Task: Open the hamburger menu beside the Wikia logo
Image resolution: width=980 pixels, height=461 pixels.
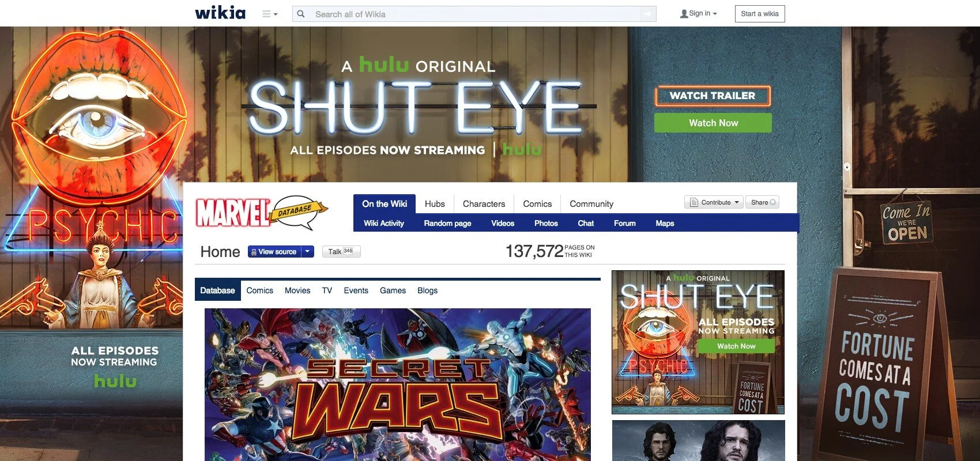Action: (x=269, y=14)
